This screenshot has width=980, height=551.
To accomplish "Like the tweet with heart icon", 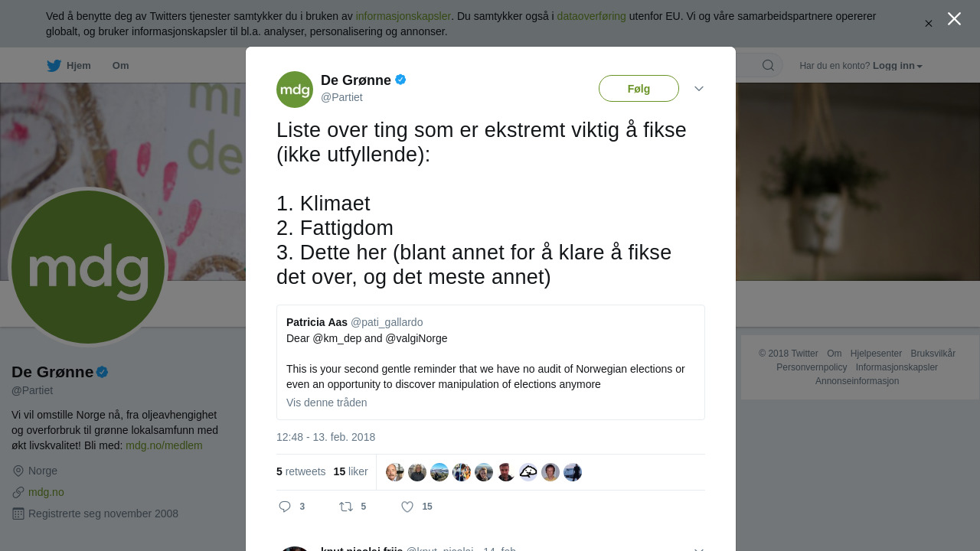I will [407, 507].
